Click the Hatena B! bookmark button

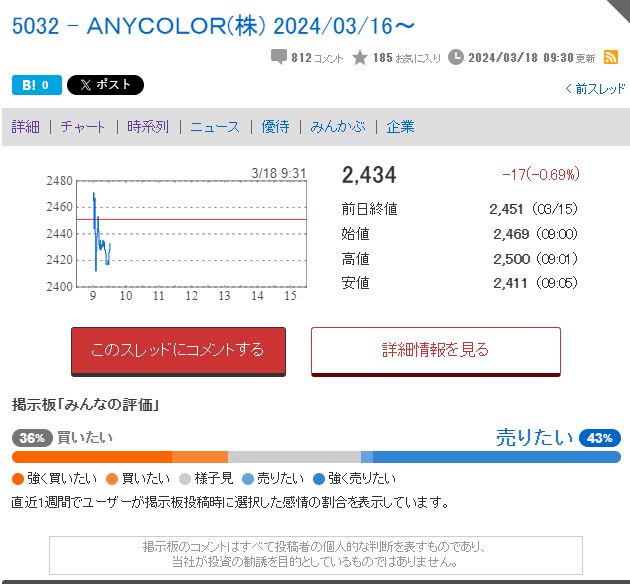point(36,85)
